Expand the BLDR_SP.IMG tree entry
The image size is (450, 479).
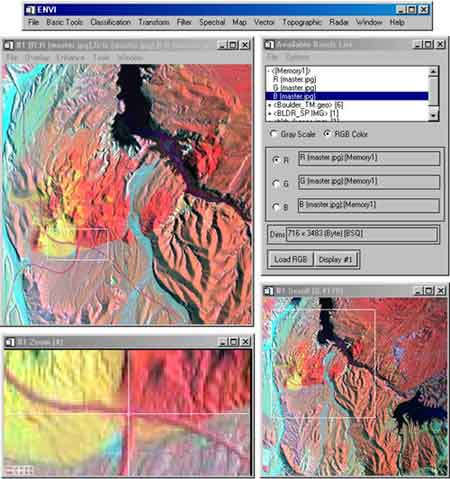click(x=270, y=114)
